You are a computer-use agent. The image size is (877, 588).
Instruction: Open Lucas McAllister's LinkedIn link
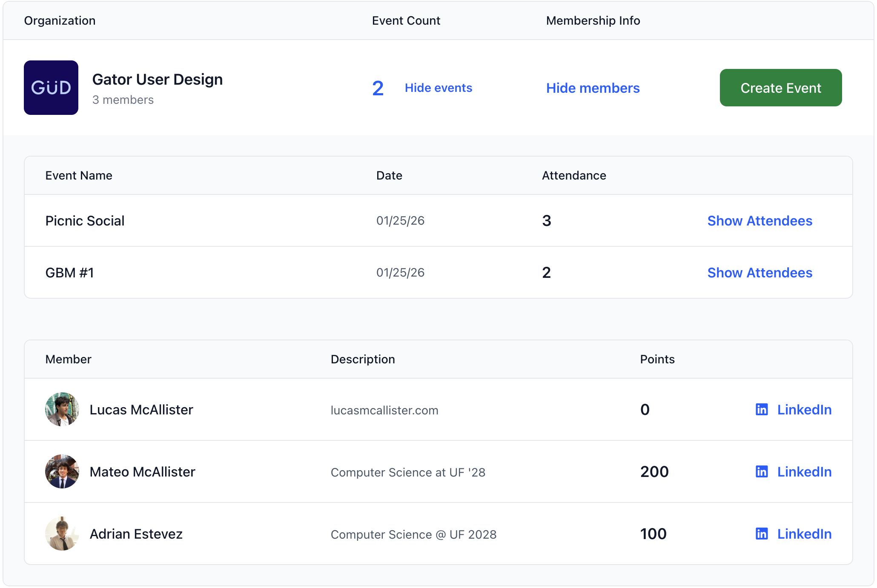point(804,409)
